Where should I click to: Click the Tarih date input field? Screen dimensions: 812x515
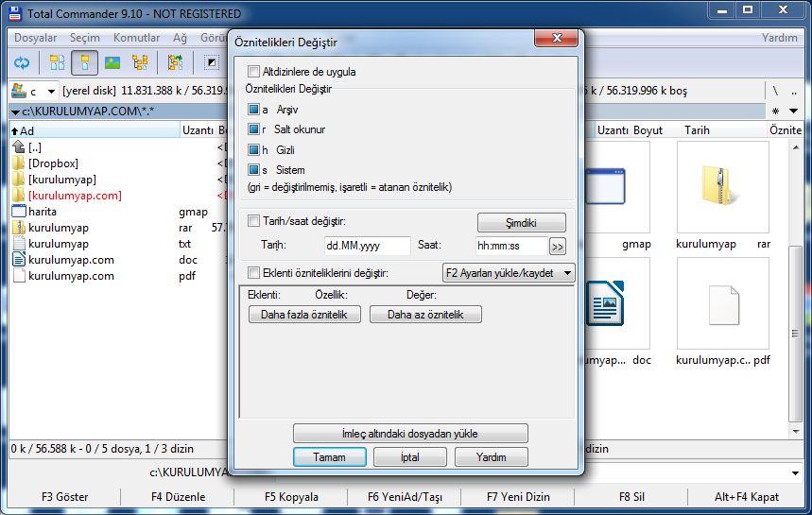tap(367, 246)
